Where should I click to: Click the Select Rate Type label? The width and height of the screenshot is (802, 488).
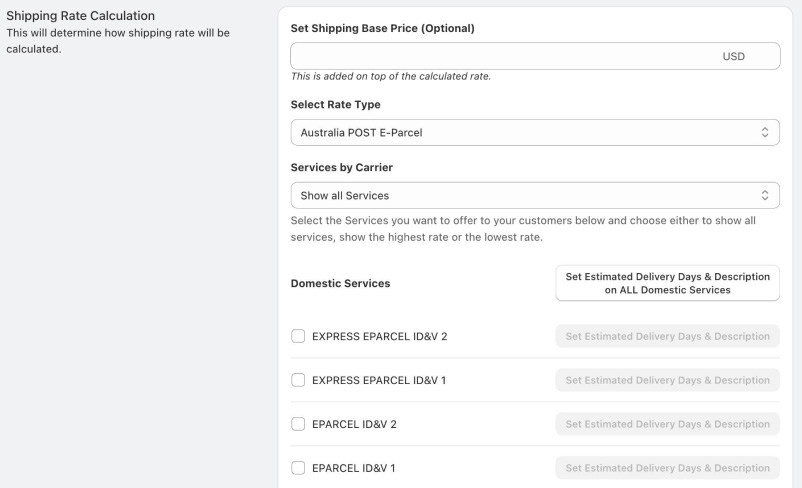click(336, 104)
